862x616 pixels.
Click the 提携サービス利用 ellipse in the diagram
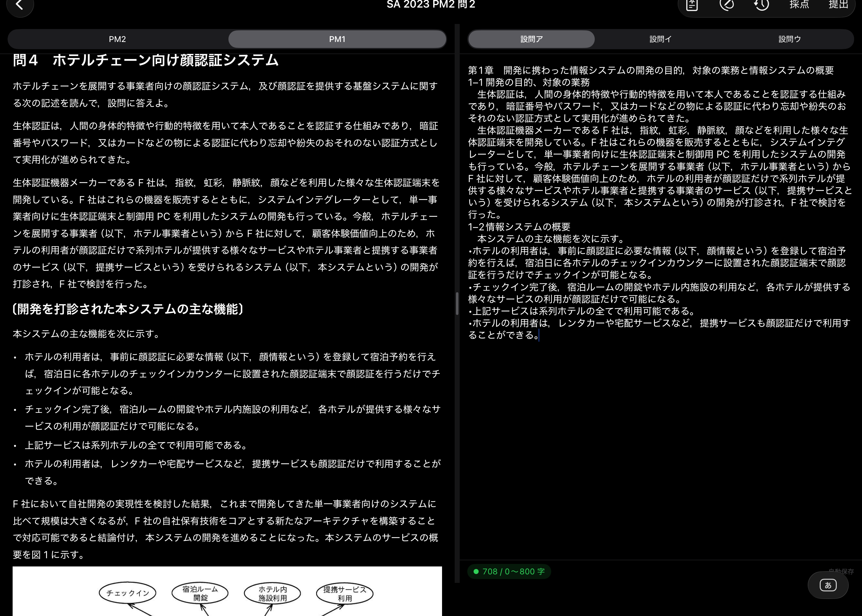pos(345,594)
